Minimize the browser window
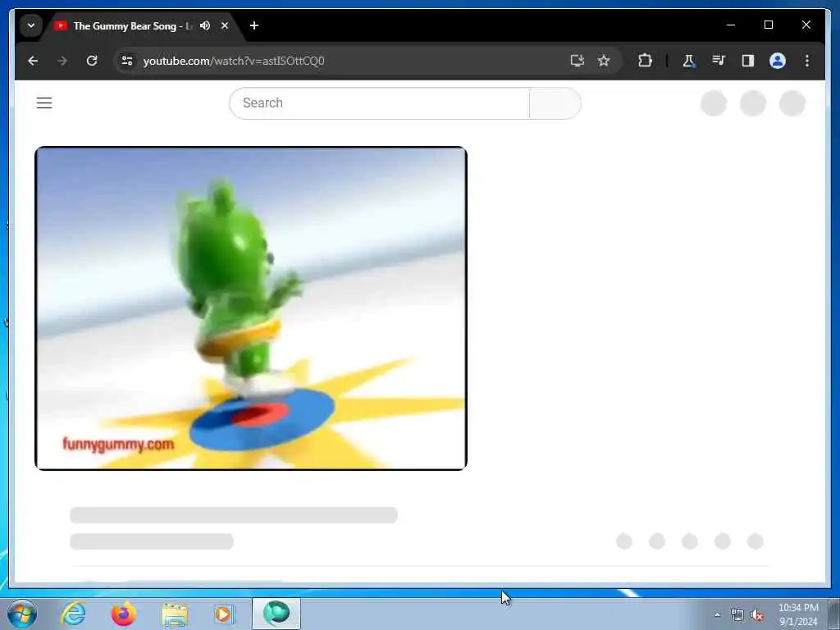840x630 pixels. (x=731, y=25)
